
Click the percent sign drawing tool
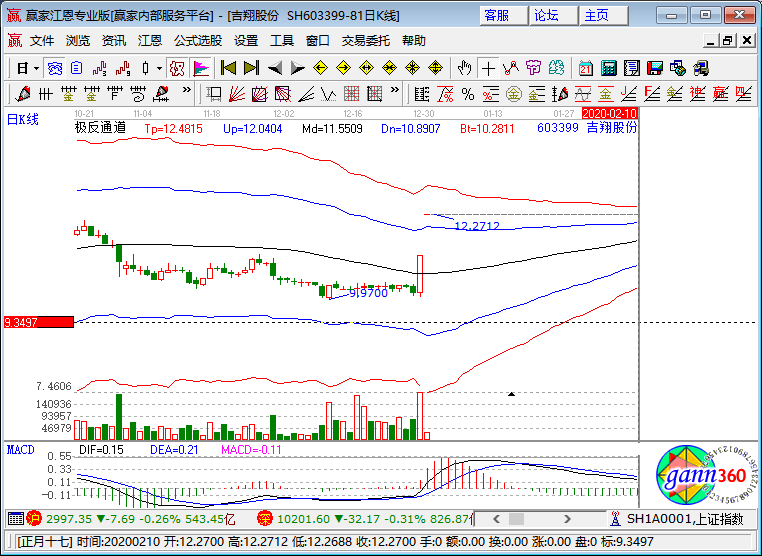click(x=467, y=94)
